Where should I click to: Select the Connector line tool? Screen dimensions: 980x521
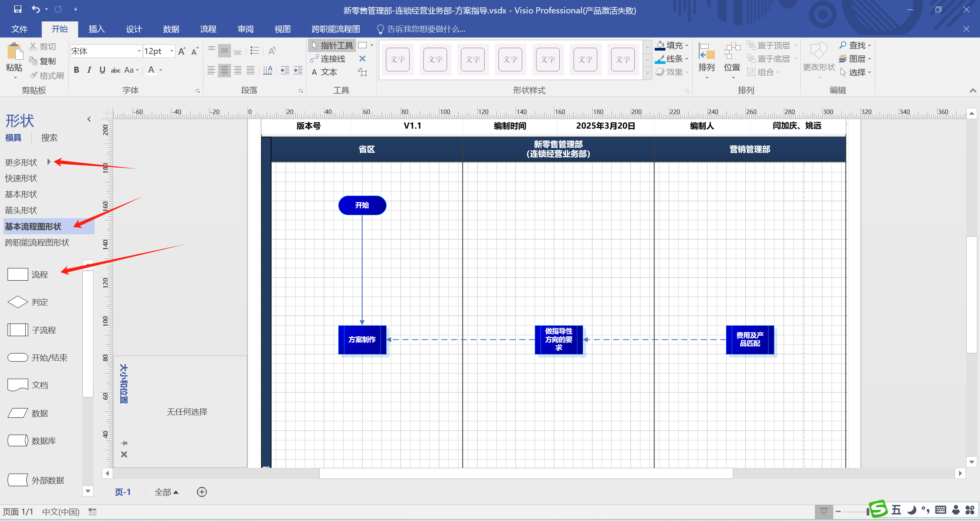tap(328, 59)
